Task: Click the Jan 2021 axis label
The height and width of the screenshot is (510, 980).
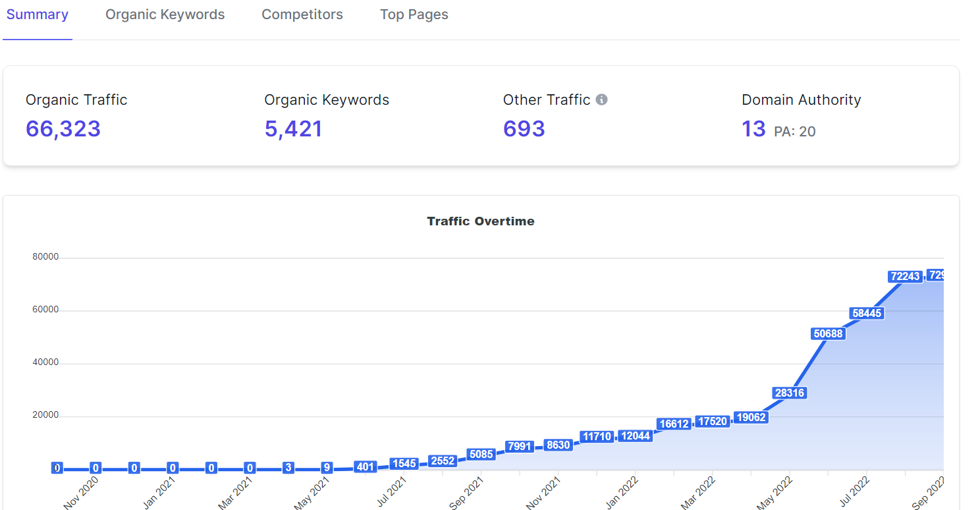Action: [159, 494]
